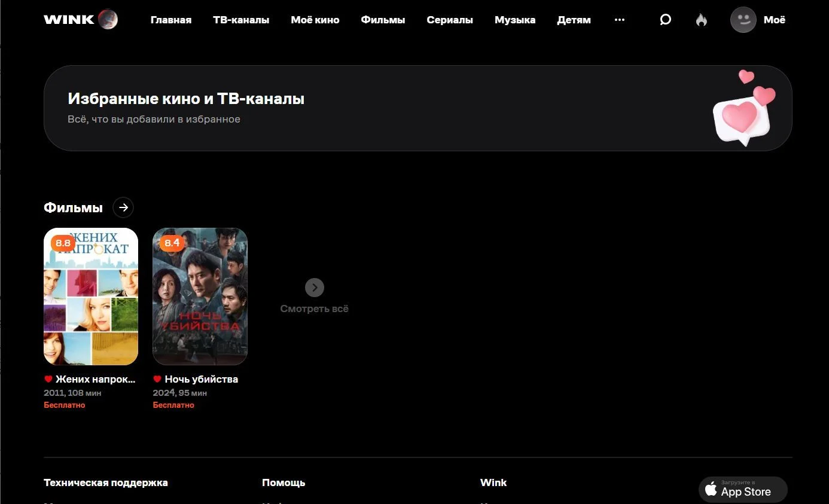The image size is (829, 504).
Task: Expand the three-dots more menu
Action: (620, 20)
